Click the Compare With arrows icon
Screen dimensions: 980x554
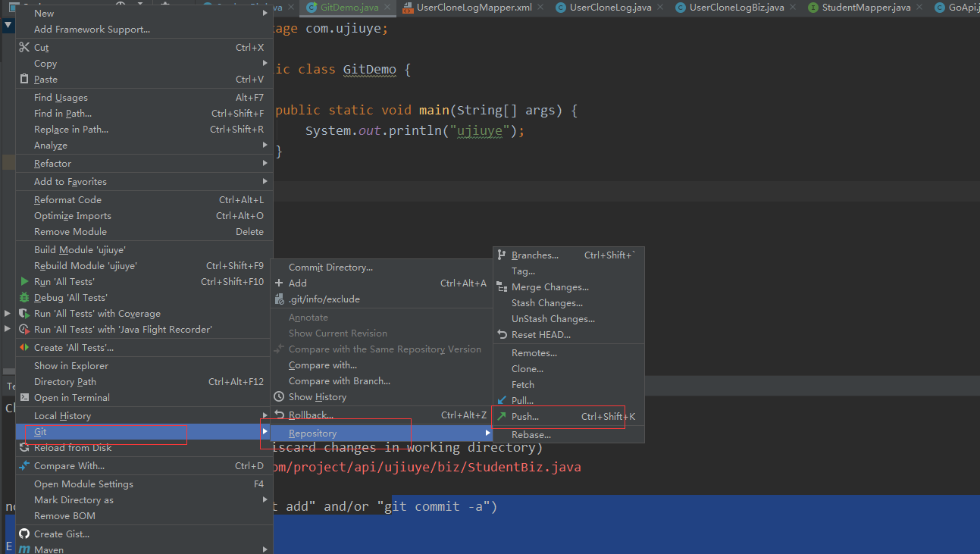(x=24, y=465)
